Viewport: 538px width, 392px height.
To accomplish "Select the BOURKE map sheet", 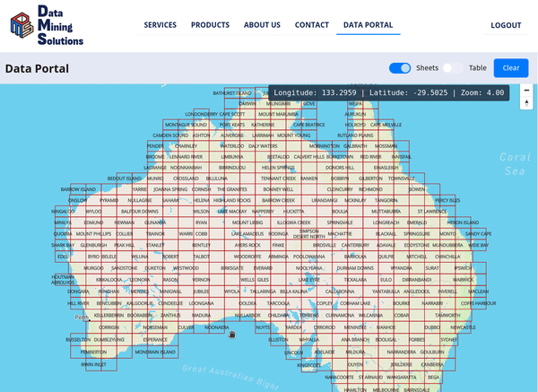I will click(402, 303).
